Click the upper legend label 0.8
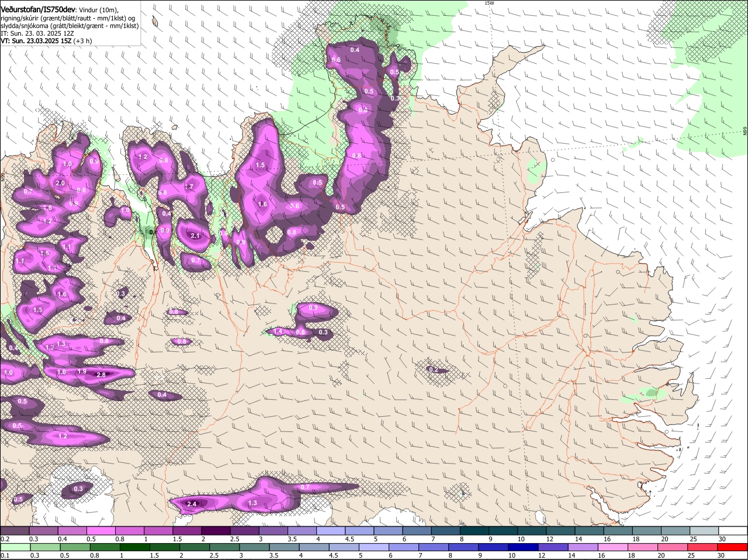 tap(120, 539)
